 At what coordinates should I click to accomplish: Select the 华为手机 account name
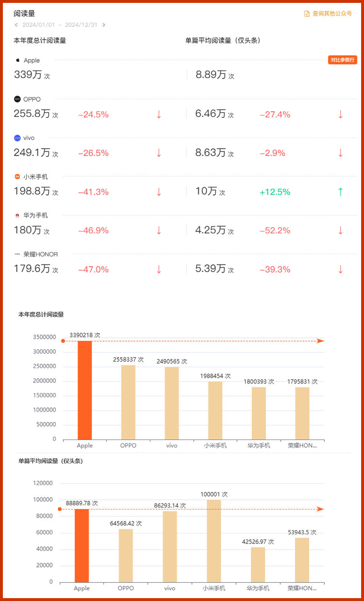[x=35, y=216]
